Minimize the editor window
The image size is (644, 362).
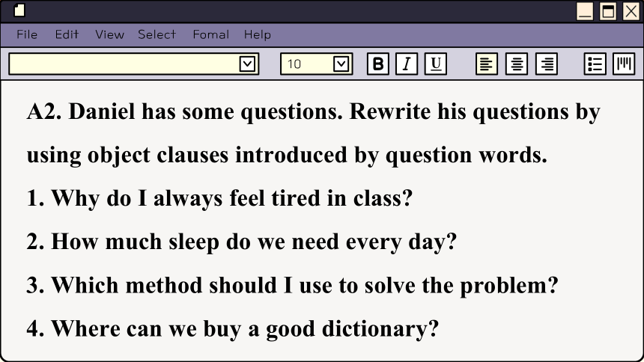[585, 11]
